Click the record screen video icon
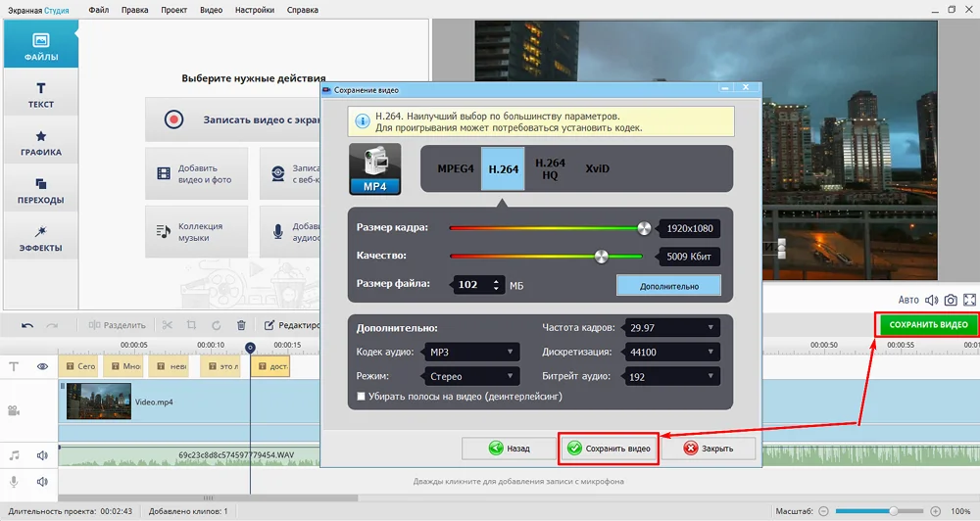This screenshot has height=521, width=980. coord(173,119)
